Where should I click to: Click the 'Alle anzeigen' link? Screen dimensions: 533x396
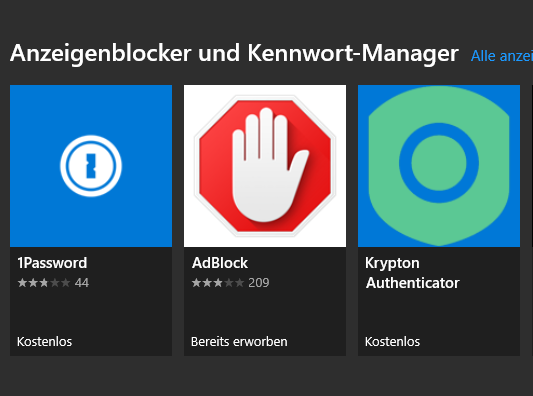coord(502,56)
